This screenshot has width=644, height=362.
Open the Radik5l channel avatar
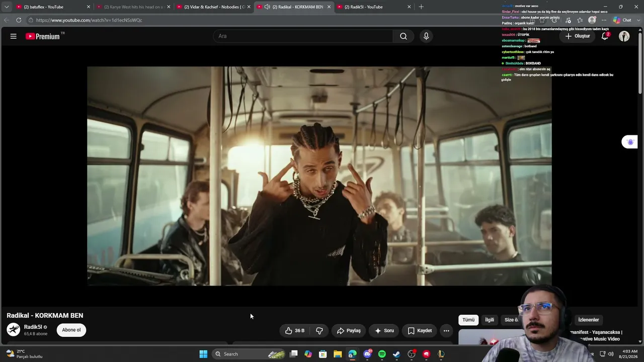14,330
